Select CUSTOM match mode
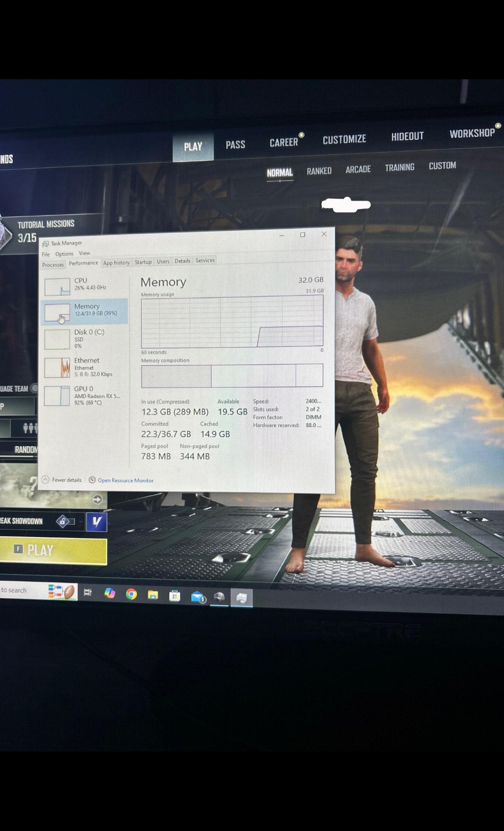This screenshot has width=504, height=831. (x=442, y=166)
